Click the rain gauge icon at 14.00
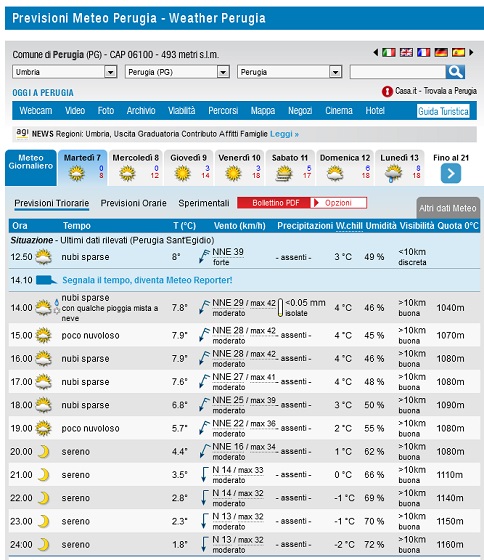 (280, 308)
